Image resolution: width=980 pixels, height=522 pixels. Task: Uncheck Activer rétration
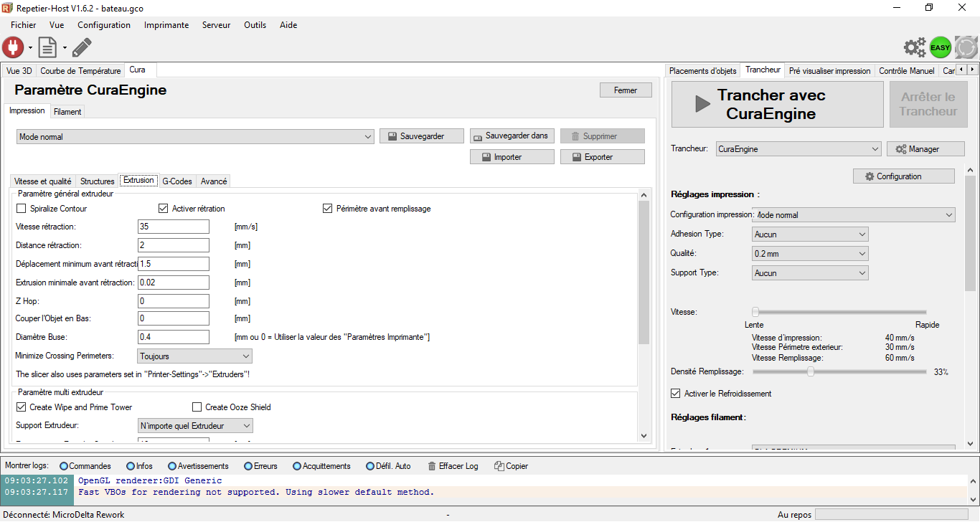163,209
